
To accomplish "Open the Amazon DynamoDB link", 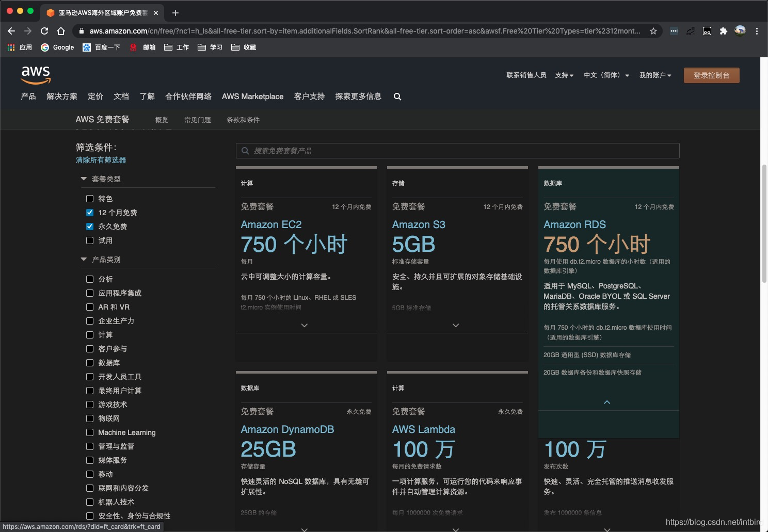I will [x=287, y=429].
